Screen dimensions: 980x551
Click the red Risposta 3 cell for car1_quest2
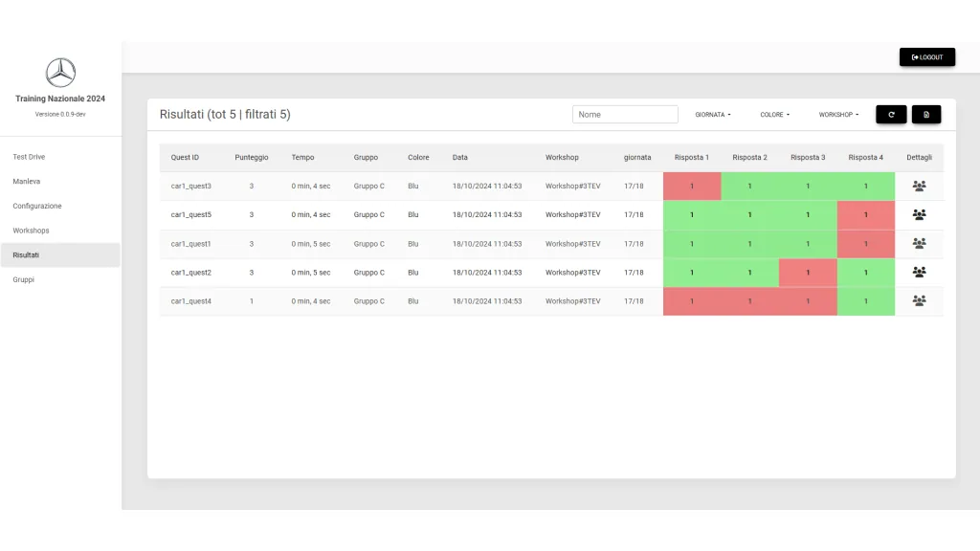point(808,273)
